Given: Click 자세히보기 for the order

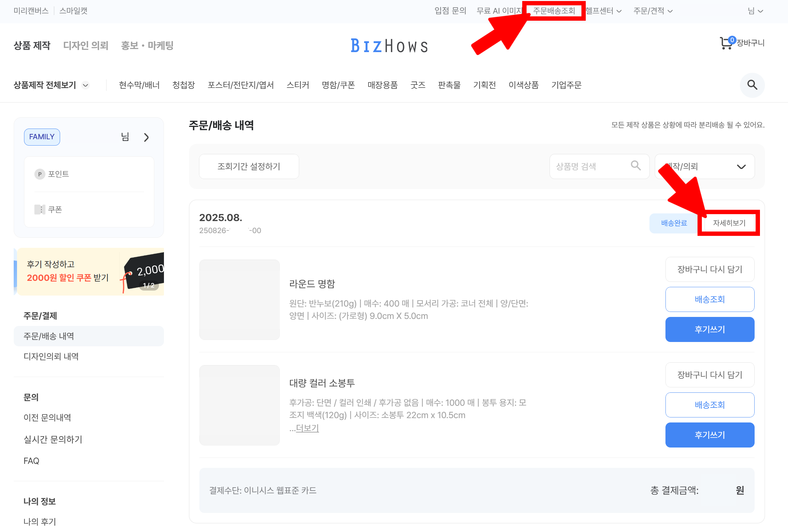Looking at the screenshot, I should (x=729, y=223).
